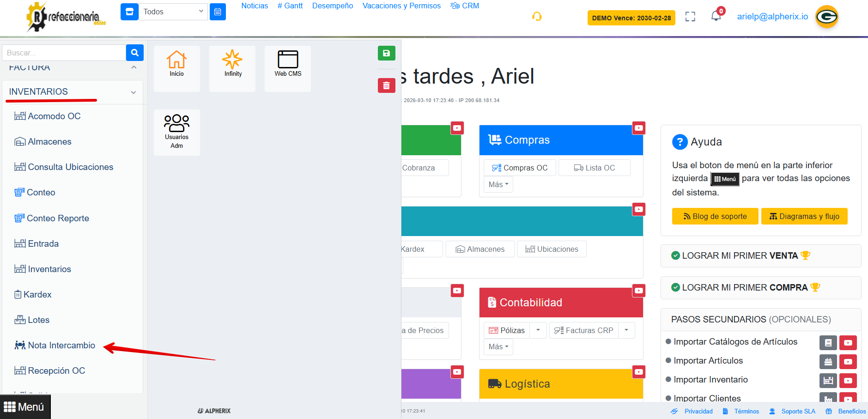This screenshot has height=419, width=868.
Task: Expand the Más dropdown under Compras
Action: [498, 184]
